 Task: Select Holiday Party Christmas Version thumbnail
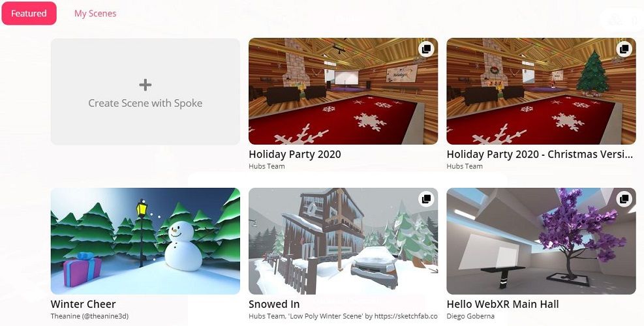click(542, 91)
